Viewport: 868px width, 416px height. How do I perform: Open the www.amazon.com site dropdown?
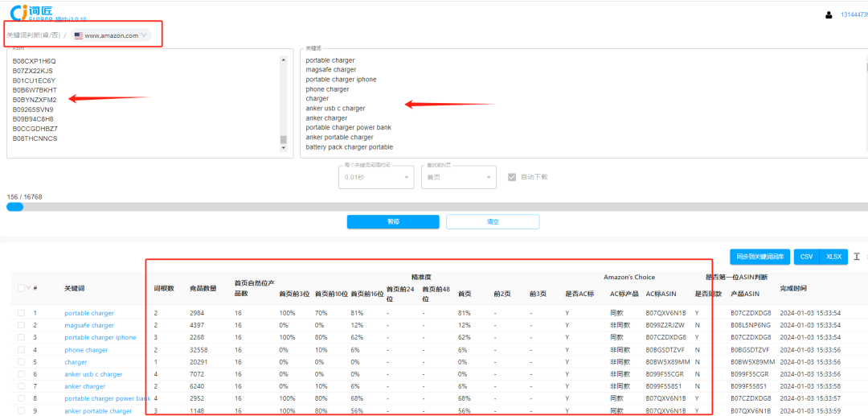pos(111,35)
